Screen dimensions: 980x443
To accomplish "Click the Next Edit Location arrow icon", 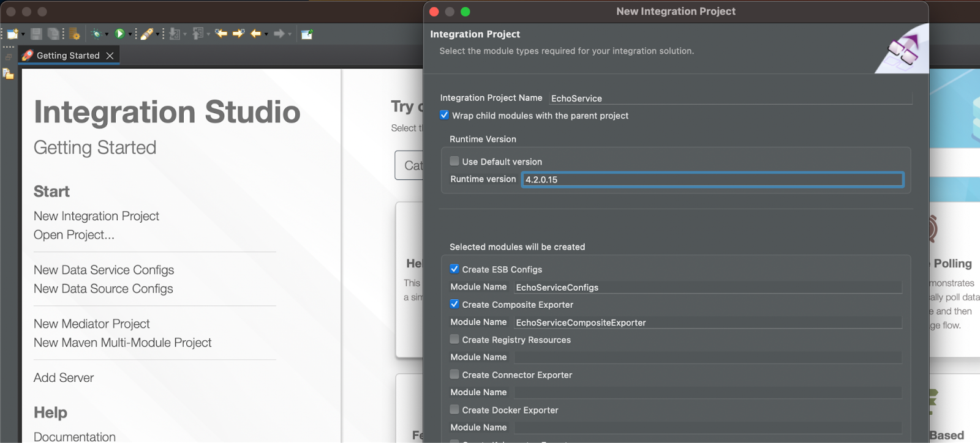I will (239, 34).
